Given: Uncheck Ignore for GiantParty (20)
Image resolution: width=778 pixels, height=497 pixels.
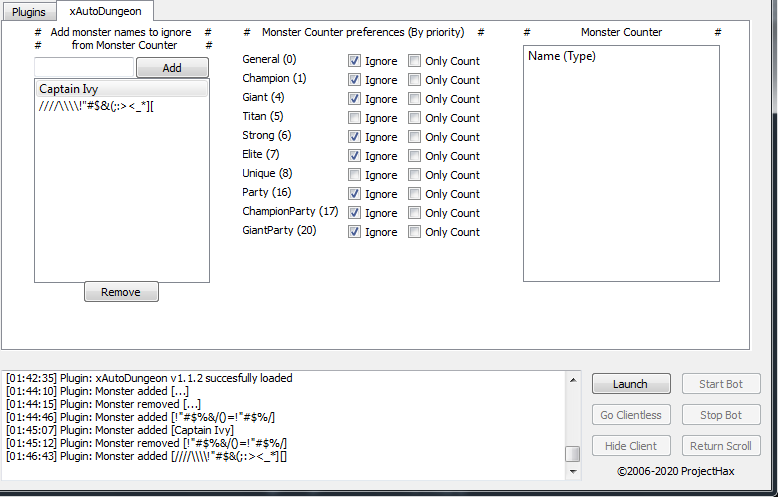Looking at the screenshot, I should [x=355, y=232].
